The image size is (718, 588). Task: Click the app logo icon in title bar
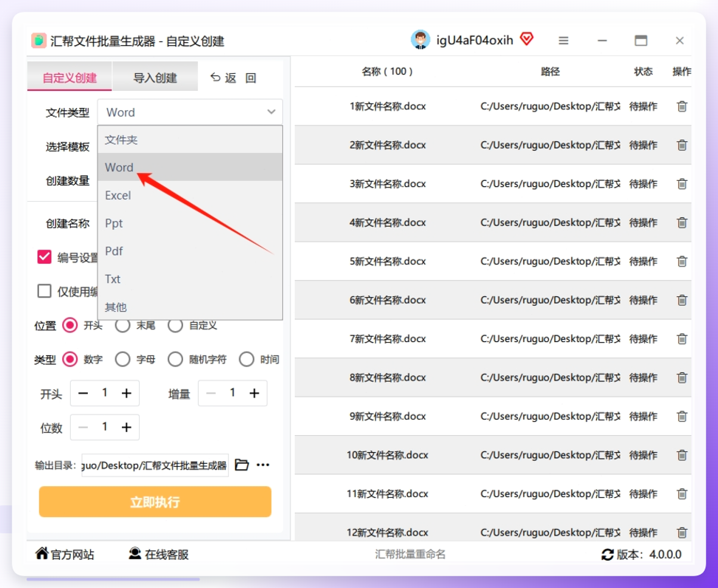38,41
